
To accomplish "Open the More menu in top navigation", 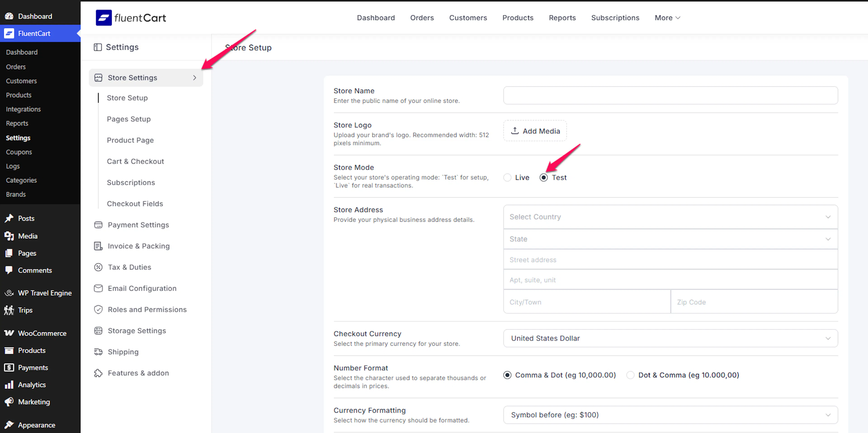I will (667, 18).
